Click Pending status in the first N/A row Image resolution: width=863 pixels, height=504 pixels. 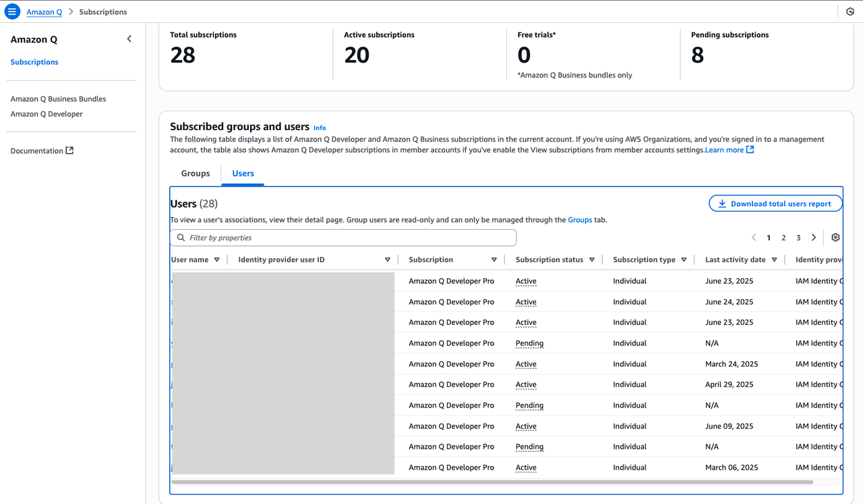(529, 343)
